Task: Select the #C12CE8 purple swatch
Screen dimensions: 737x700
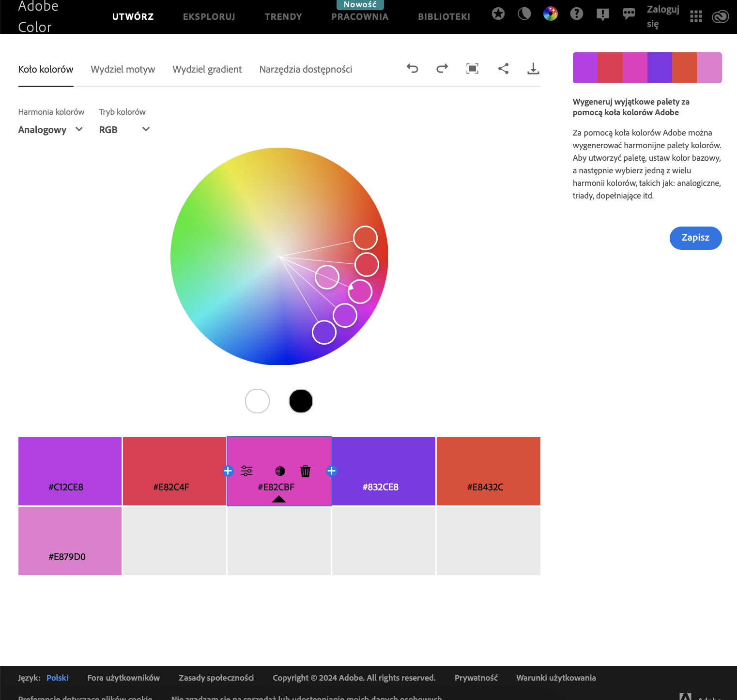Action: click(x=70, y=471)
